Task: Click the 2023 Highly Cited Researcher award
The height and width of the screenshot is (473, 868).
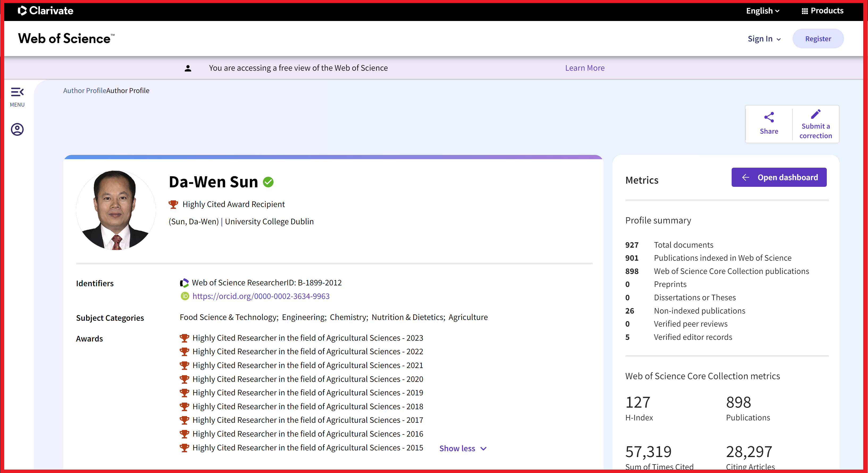Action: [307, 337]
